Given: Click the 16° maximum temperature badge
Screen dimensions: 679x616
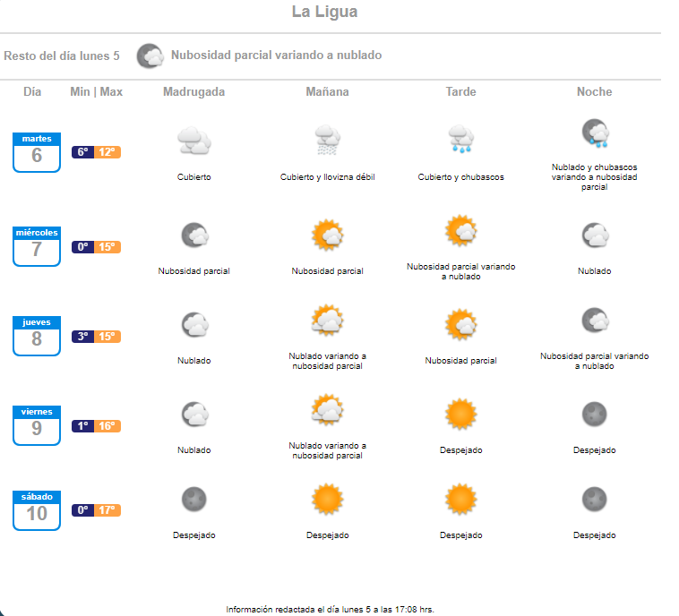Looking at the screenshot, I should pyautogui.click(x=107, y=426).
